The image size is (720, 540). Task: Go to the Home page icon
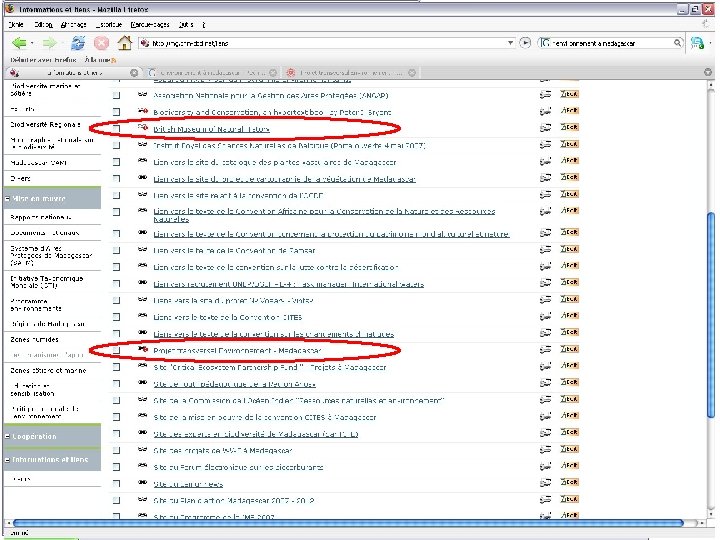(125, 43)
